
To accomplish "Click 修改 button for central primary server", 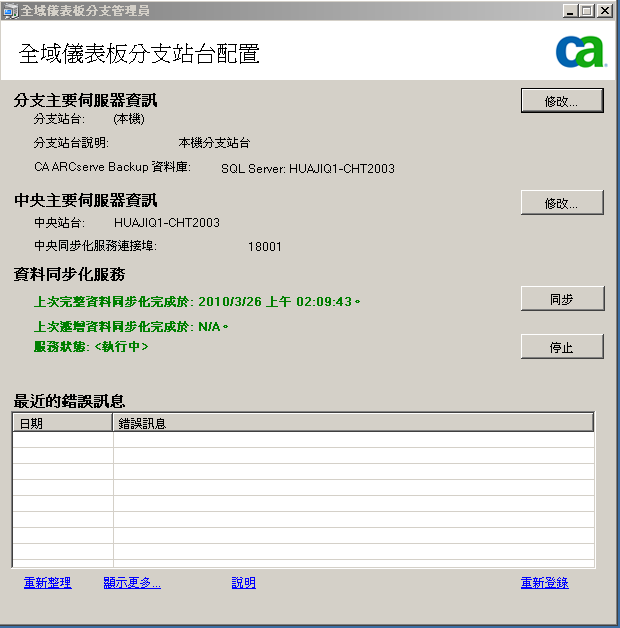I will pyautogui.click(x=562, y=203).
